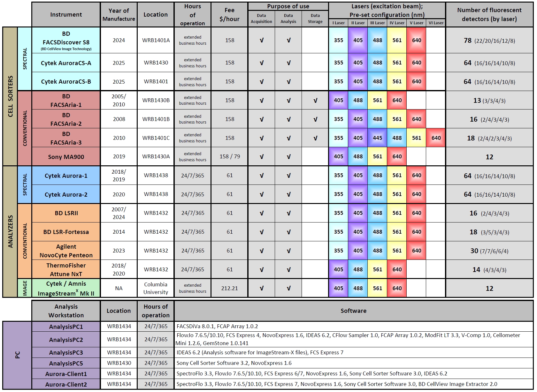Click the vertical ANALYZERS category label
Viewport: 537px width, 392px height.
click(10, 231)
